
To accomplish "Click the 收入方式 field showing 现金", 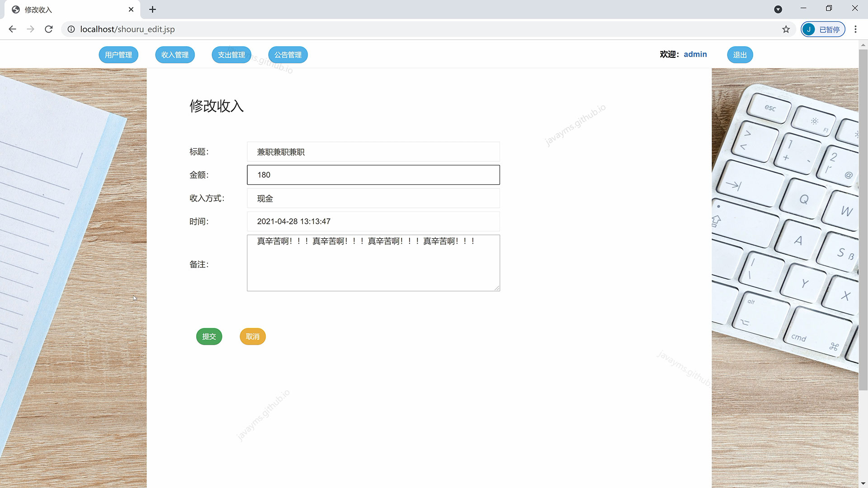I will [373, 198].
